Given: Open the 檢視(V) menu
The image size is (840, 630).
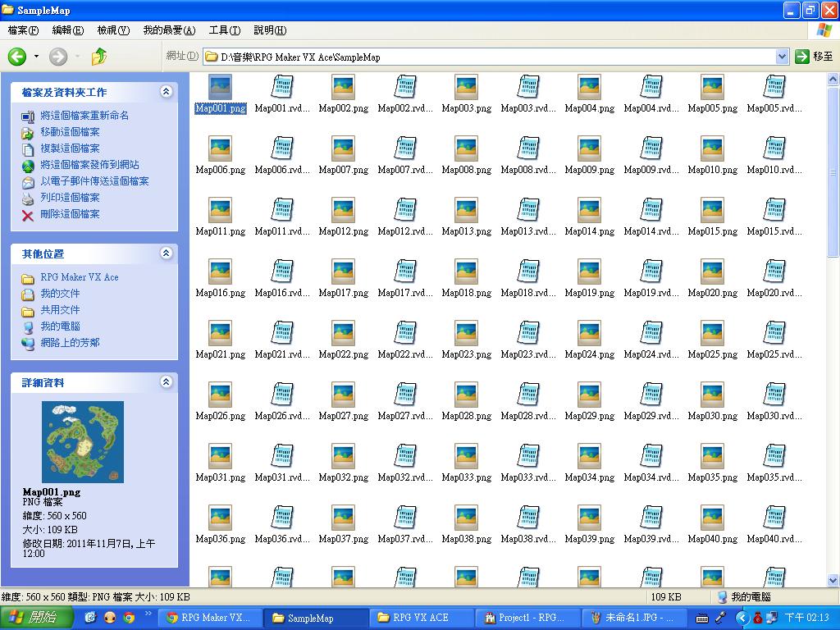Looking at the screenshot, I should 113,30.
